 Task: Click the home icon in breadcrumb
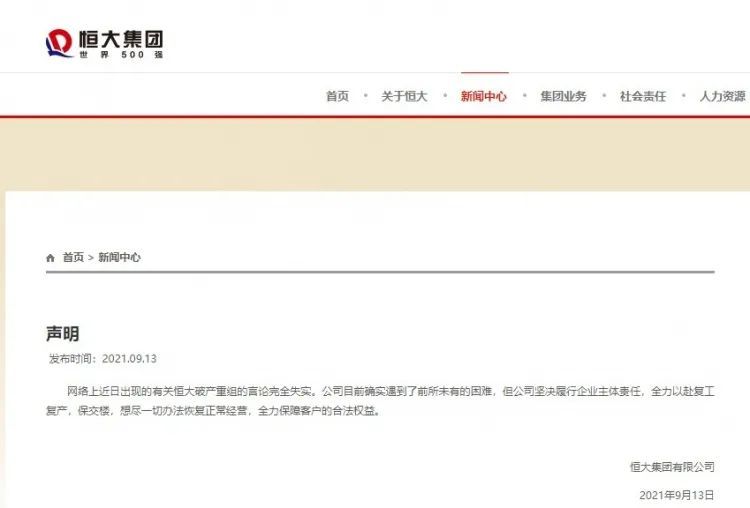(x=50, y=258)
